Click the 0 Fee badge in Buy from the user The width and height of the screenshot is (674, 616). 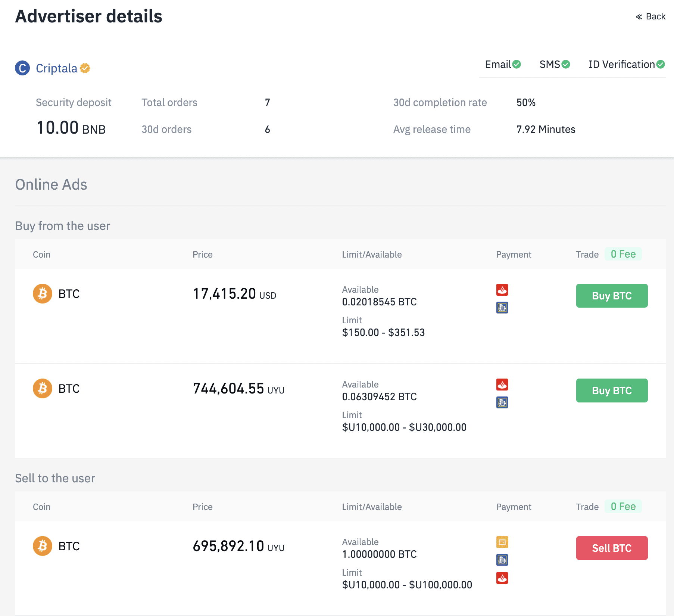pyautogui.click(x=622, y=254)
